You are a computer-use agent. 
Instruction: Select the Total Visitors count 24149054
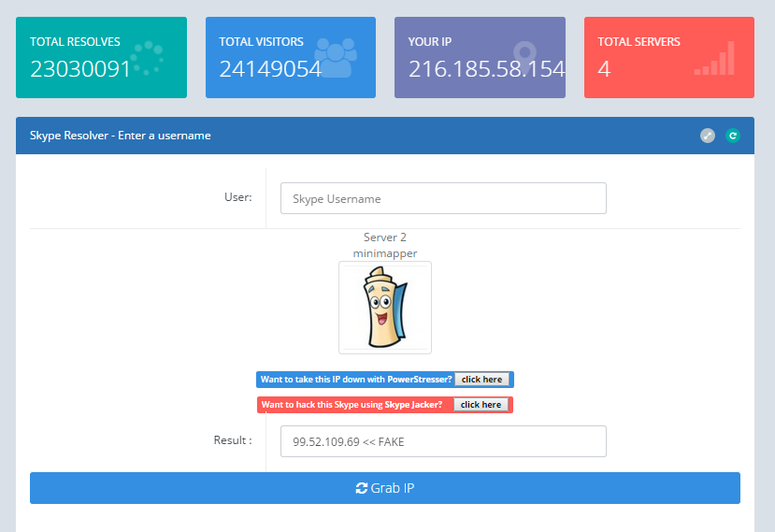270,69
